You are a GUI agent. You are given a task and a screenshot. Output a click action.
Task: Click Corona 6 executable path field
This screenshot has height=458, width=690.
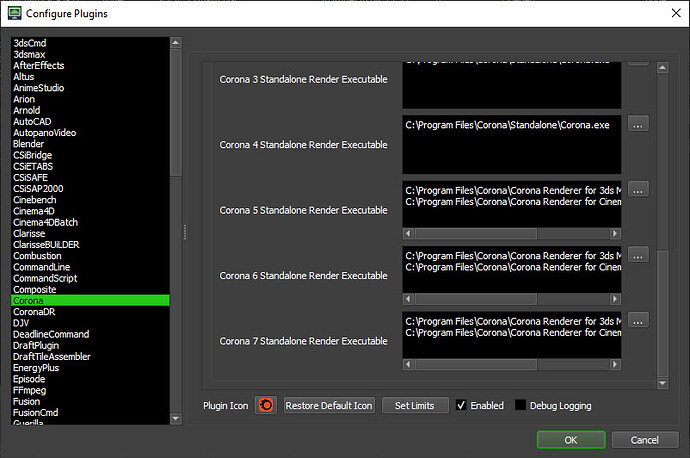coord(512,270)
